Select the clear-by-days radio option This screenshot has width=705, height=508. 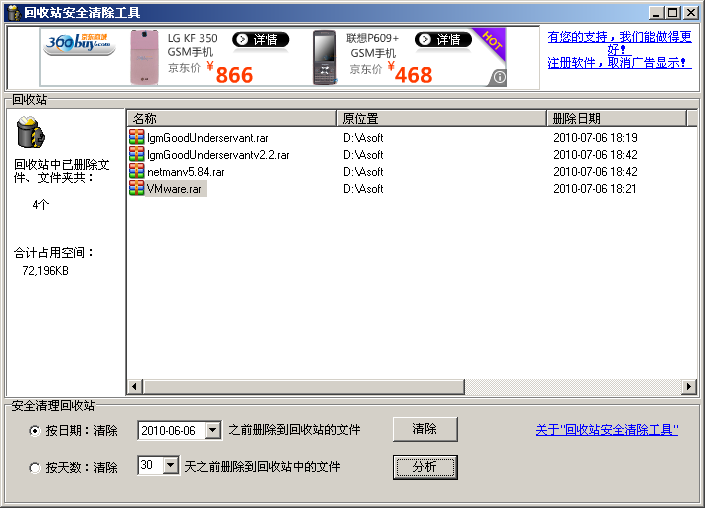(36, 467)
